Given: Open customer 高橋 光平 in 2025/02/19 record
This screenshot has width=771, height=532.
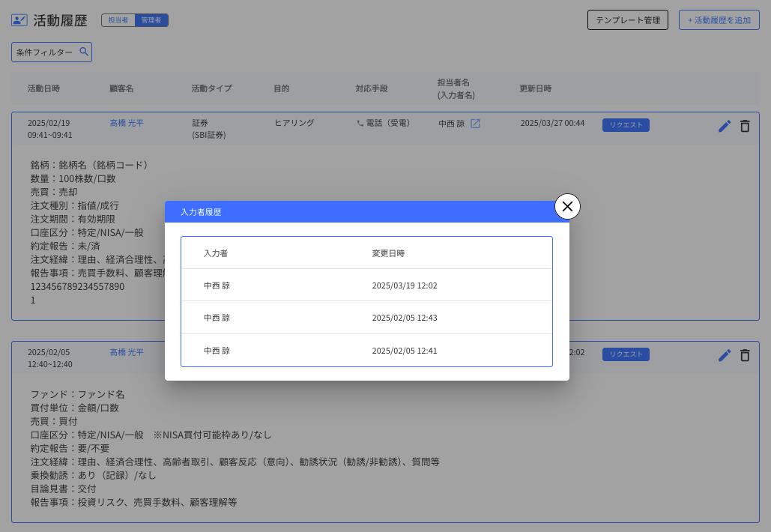Looking at the screenshot, I should 127,123.
